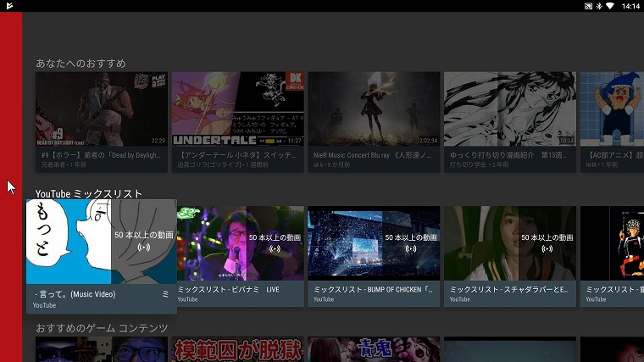Open the AC部アニメ cartoon thumbnail
Image resolution: width=644 pixels, height=362 pixels.
612,109
